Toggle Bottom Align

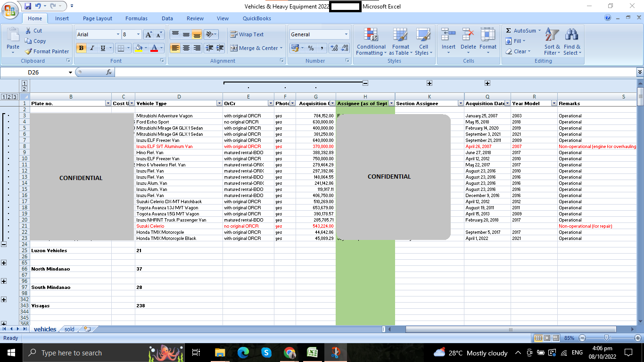[197, 34]
